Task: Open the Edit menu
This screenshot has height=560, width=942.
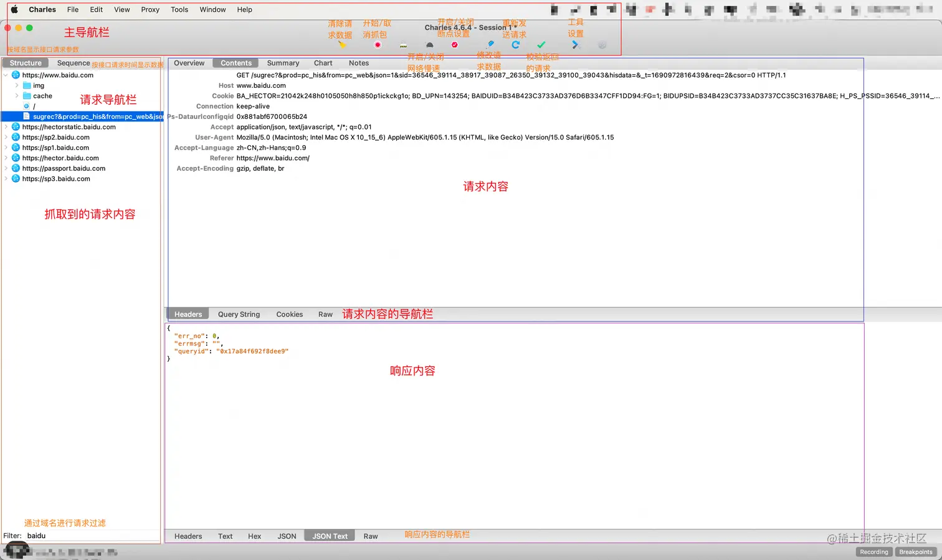Action: pos(97,9)
